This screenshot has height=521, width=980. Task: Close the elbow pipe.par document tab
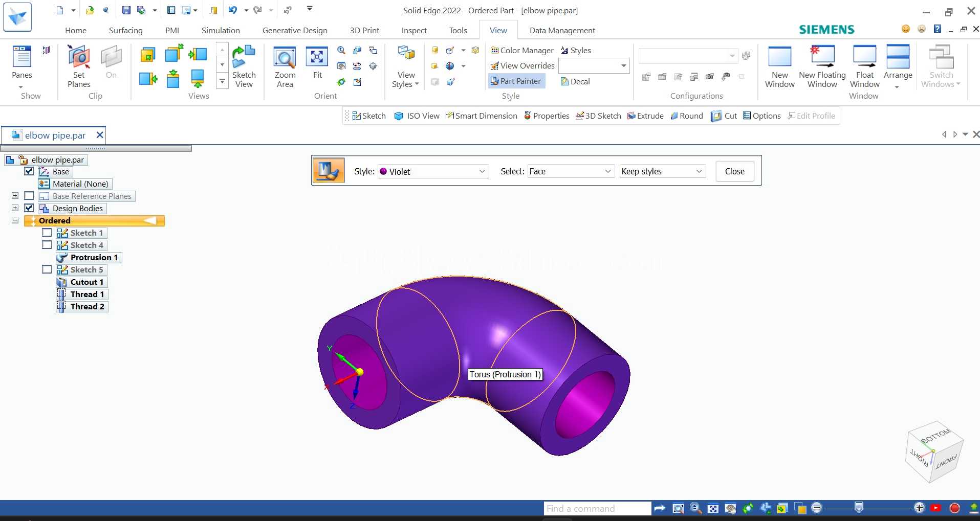pos(100,135)
